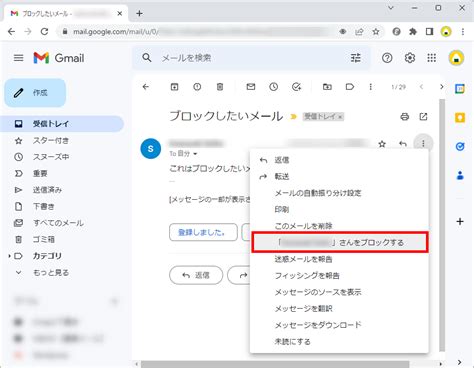Get add-ons with the plus icon
Viewport: 474px width, 368px height.
click(x=460, y=221)
